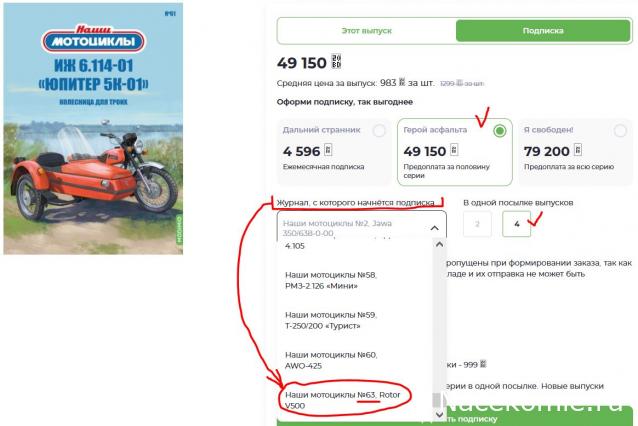Click the scroll-up arrow in dropdown list

click(439, 244)
